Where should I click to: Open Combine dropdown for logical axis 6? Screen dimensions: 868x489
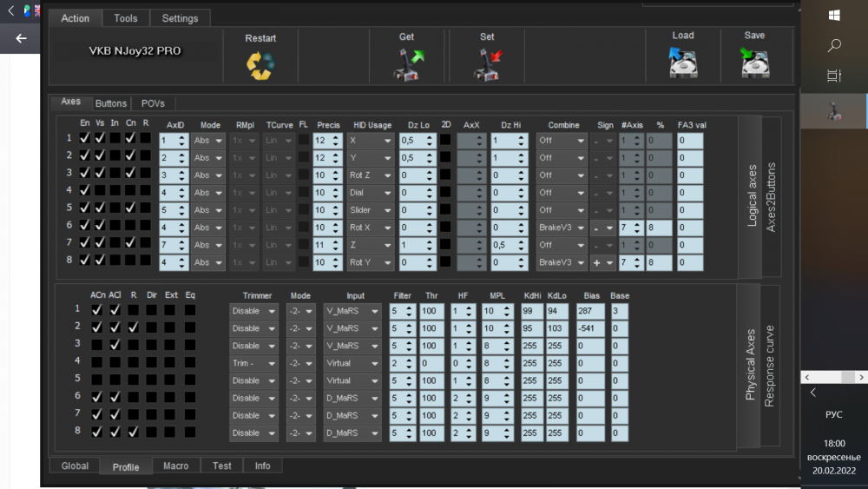click(x=562, y=228)
